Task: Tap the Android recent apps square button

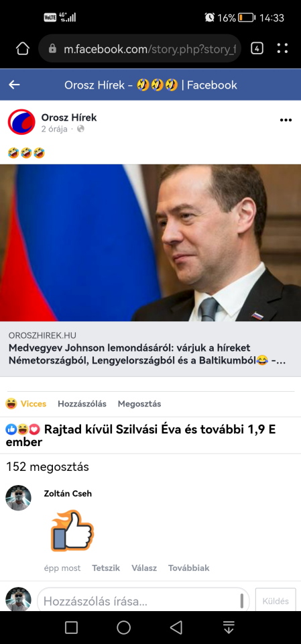Action: pos(71,627)
